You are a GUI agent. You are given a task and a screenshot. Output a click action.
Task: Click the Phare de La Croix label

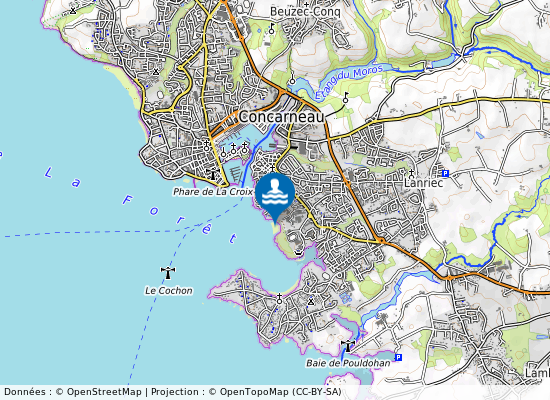coord(213,192)
